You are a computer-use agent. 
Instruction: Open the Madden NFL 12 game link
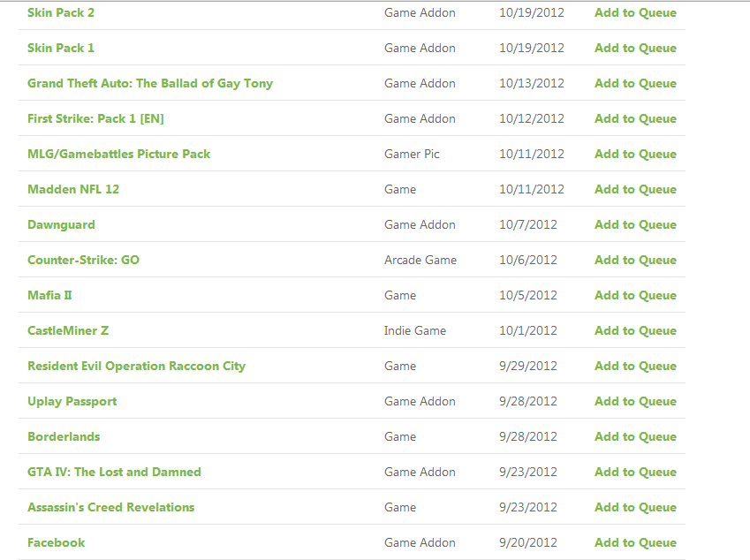tap(73, 189)
